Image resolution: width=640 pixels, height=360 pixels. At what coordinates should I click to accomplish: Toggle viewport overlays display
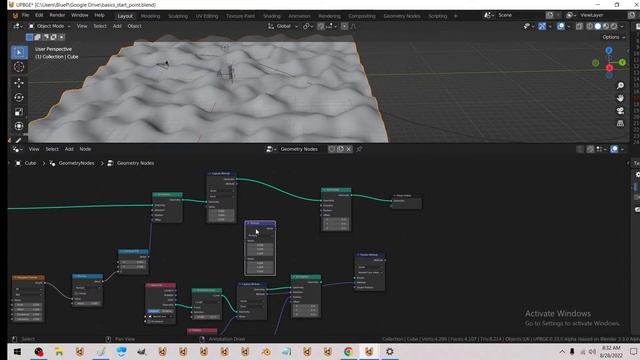pyautogui.click(x=561, y=26)
